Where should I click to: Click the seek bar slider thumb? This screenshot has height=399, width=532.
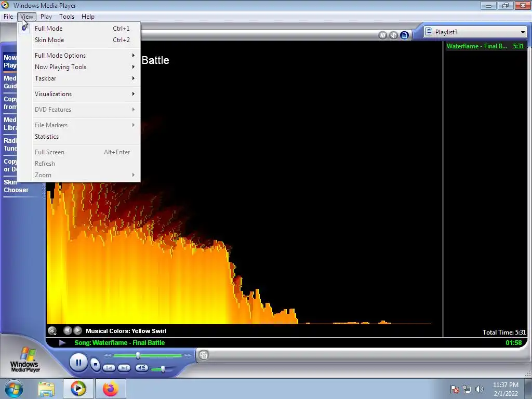click(x=138, y=355)
